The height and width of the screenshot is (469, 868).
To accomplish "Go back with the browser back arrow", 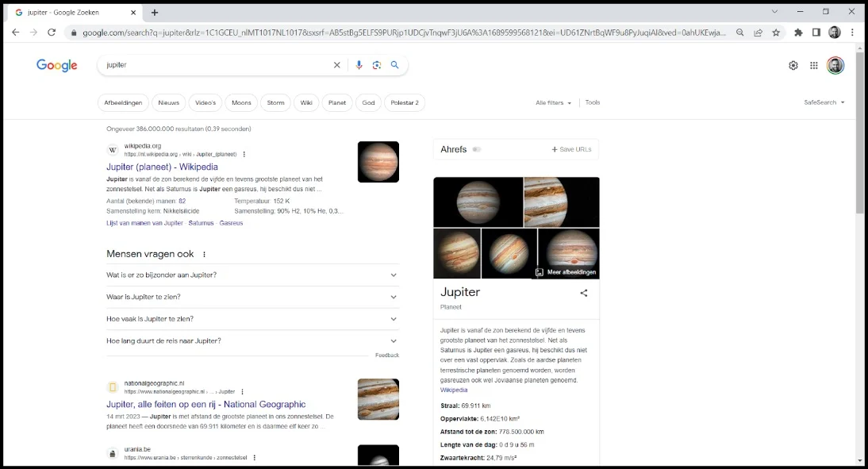I will click(16, 33).
